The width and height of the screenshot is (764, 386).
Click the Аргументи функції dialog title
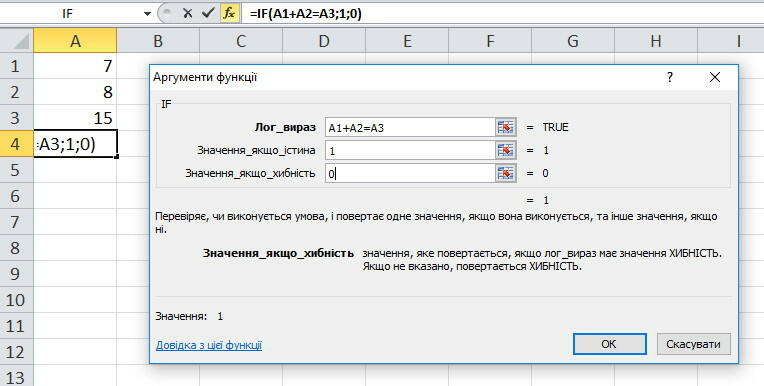(x=205, y=77)
